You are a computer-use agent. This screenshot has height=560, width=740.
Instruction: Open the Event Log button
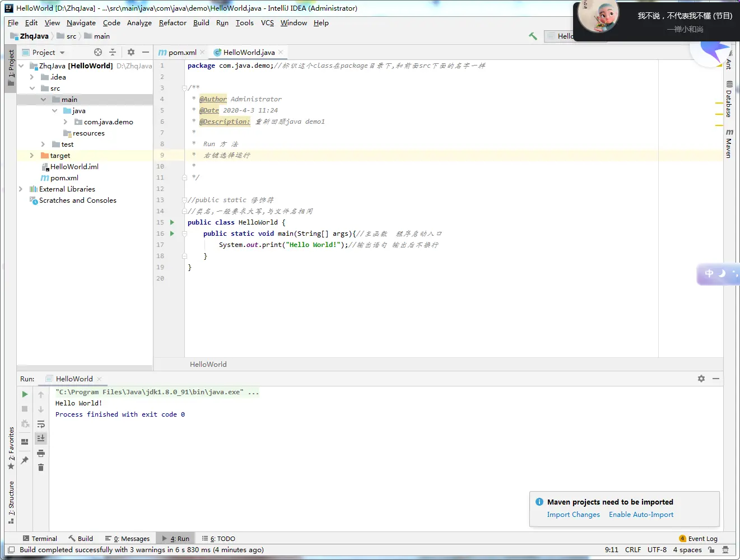[698, 539]
